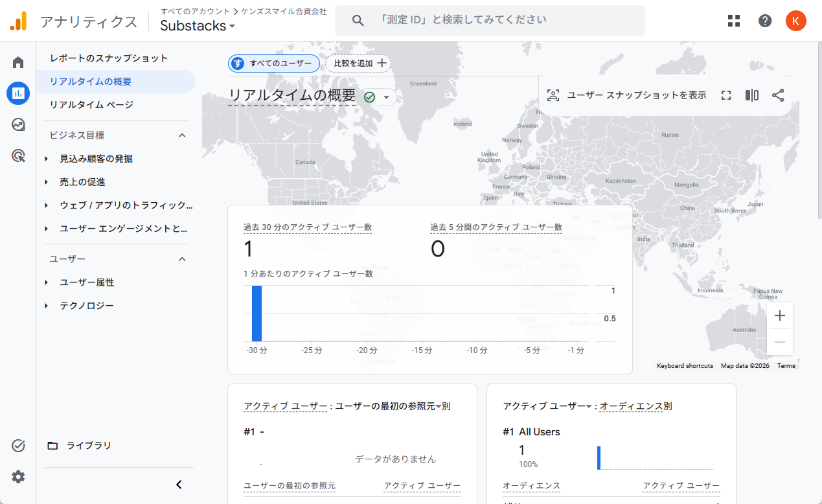Open the help question mark icon

point(765,21)
